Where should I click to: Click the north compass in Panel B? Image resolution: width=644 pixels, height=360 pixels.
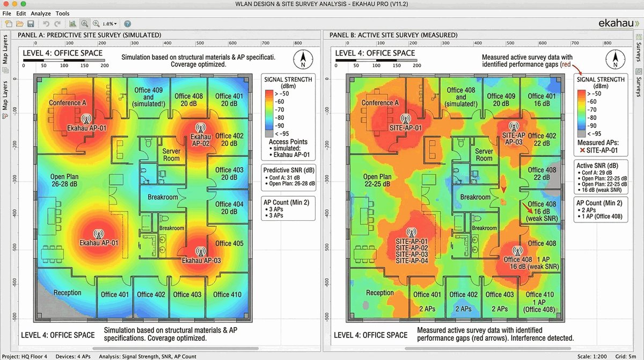[613, 59]
